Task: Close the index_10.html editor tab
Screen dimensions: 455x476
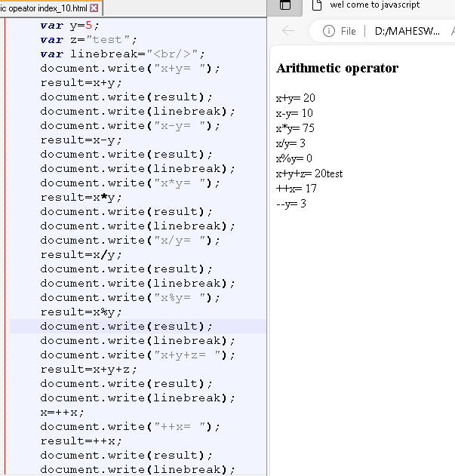Action: [94, 8]
